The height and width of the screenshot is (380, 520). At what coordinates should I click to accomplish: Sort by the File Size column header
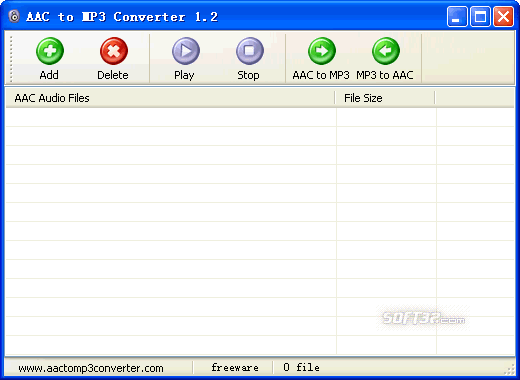385,98
